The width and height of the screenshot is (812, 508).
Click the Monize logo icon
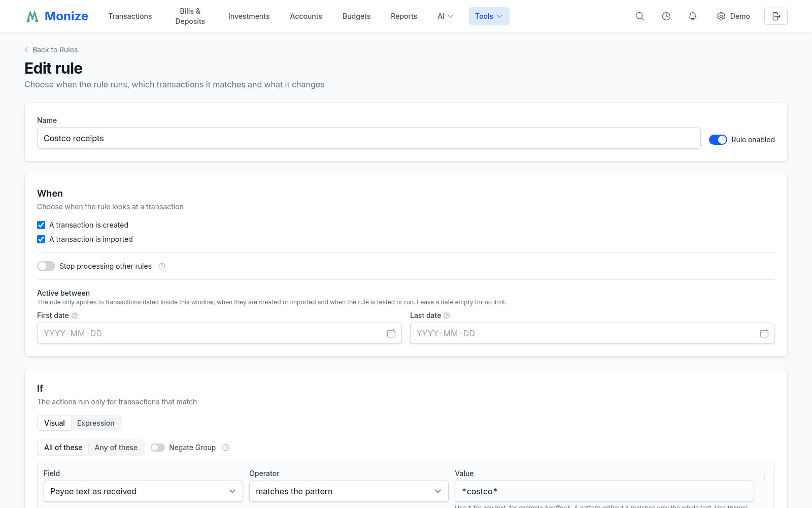pyautogui.click(x=32, y=16)
